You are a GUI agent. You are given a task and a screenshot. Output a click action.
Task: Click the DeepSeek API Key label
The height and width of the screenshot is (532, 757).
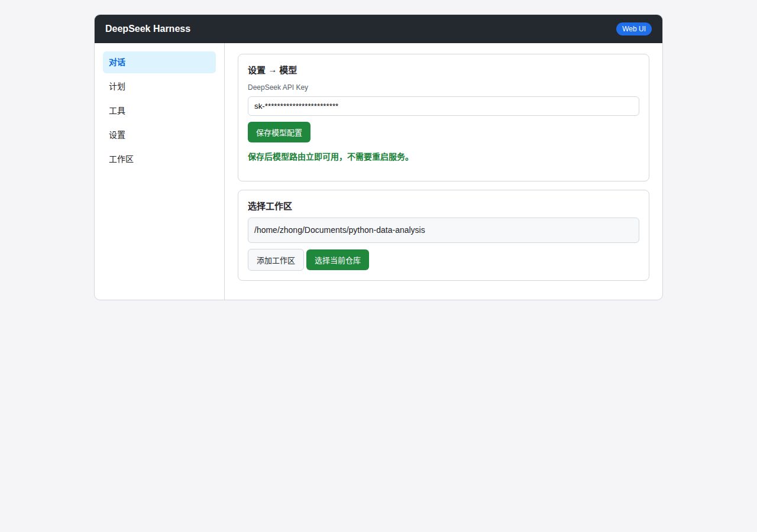coord(278,87)
